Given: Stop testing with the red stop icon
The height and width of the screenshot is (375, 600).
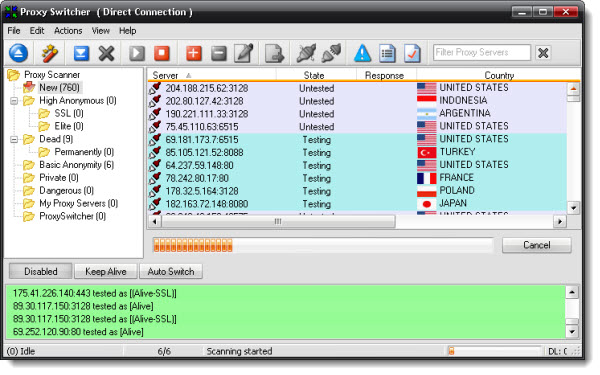Looking at the screenshot, I should pos(162,53).
